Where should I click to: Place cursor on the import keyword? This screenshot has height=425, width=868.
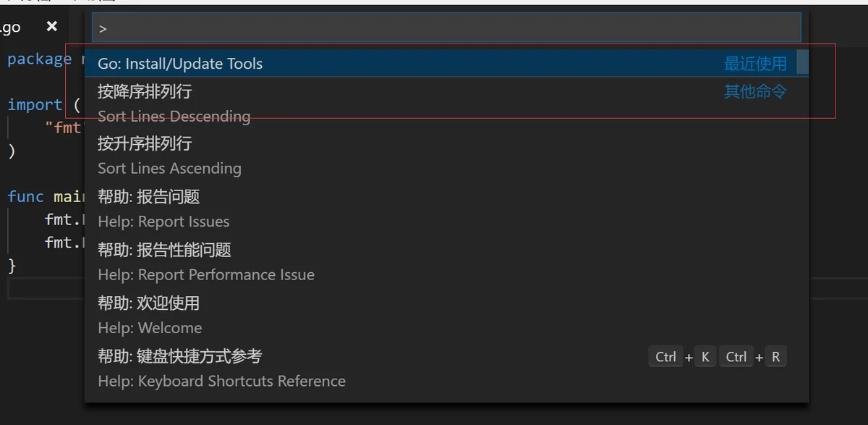[35, 104]
